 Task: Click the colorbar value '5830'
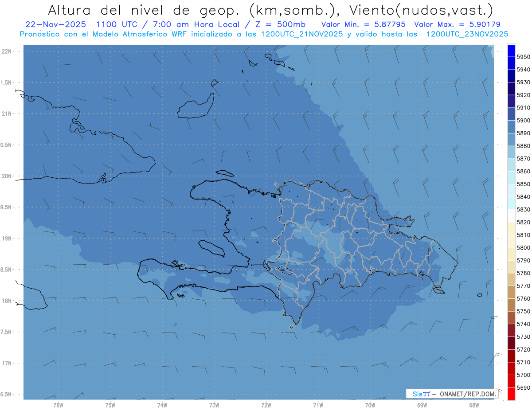[x=523, y=209]
